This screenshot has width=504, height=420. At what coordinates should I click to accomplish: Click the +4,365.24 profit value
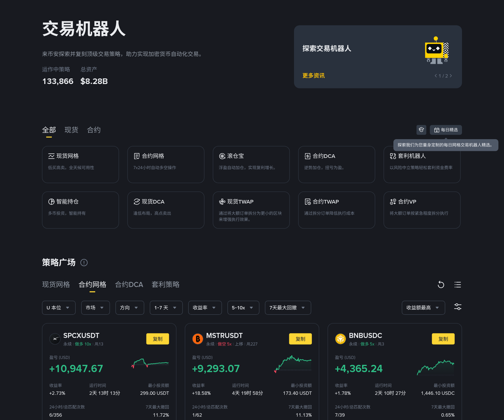tap(359, 368)
